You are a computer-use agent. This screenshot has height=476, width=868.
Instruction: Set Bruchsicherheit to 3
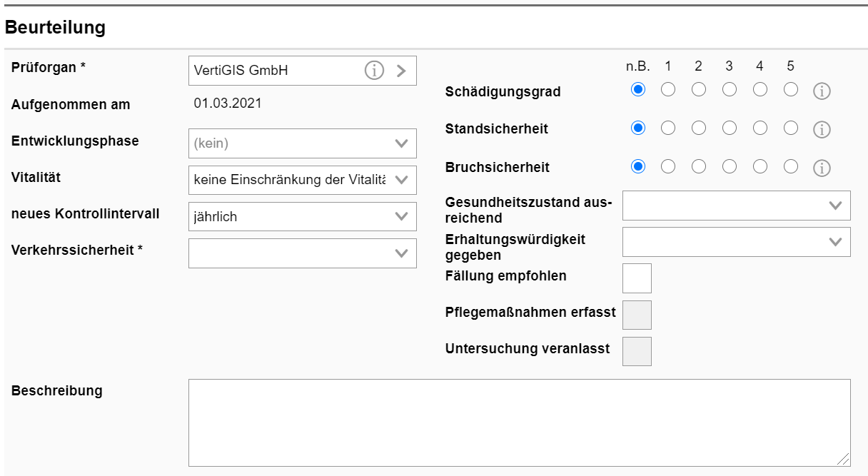click(730, 166)
